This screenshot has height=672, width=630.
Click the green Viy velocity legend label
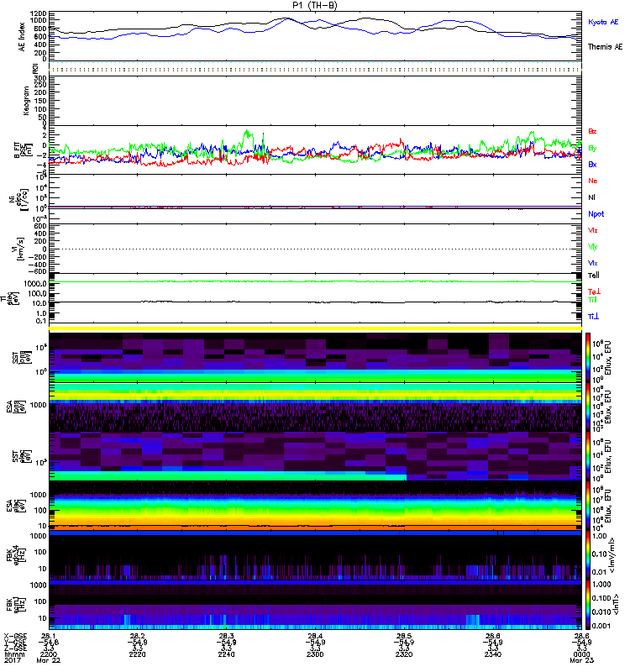pos(593,247)
